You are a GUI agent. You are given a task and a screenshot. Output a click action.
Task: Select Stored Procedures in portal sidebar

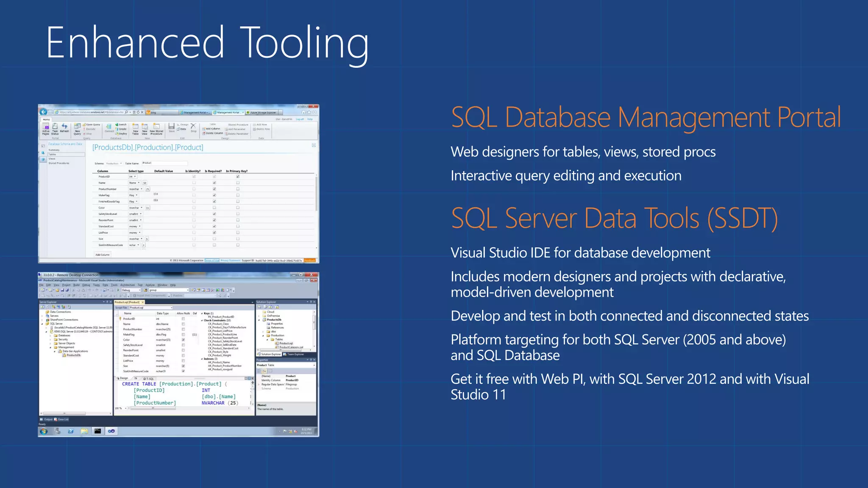tap(59, 163)
